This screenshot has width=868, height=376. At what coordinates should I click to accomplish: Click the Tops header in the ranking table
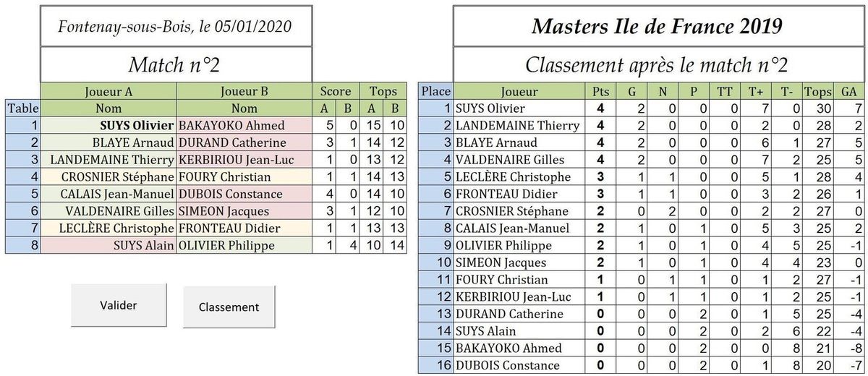pyautogui.click(x=818, y=91)
